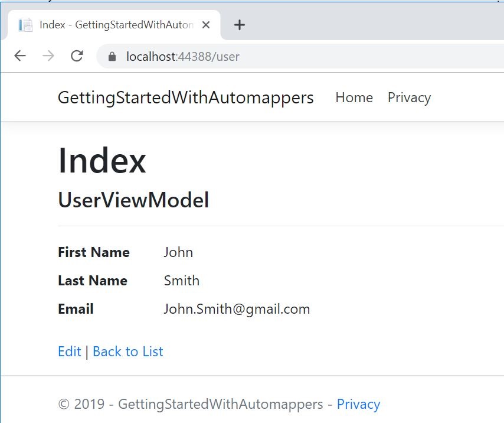
Task: Close the Index browser tab
Action: click(206, 25)
